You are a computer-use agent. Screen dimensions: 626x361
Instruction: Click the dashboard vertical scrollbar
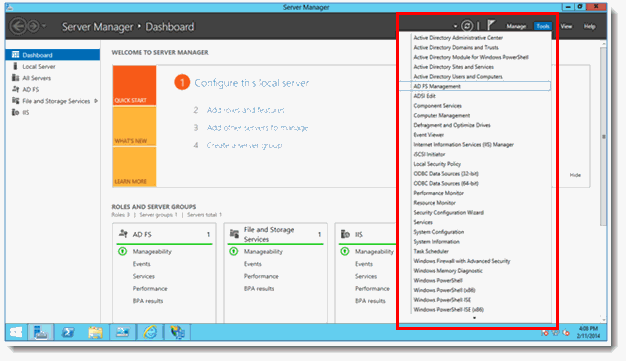tap(603, 137)
